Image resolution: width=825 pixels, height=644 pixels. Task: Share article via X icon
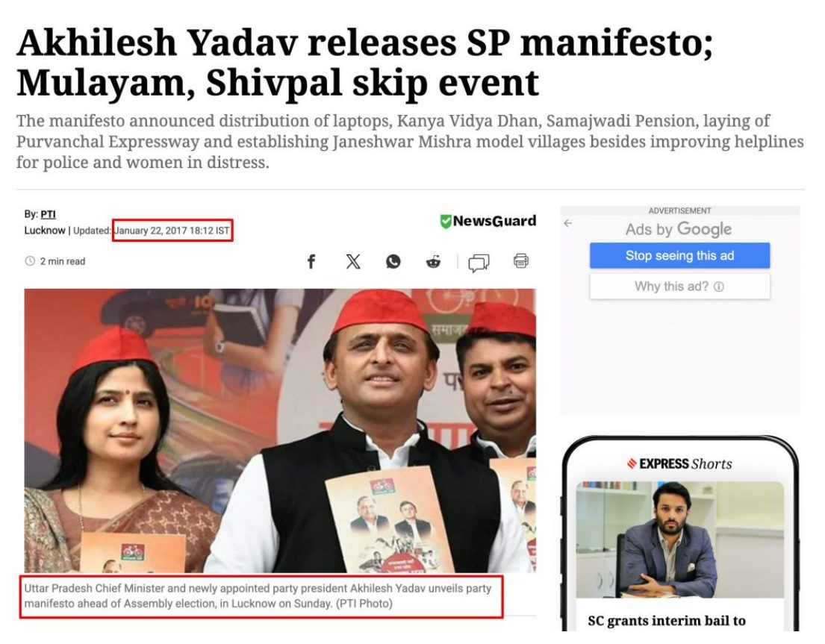tap(353, 261)
